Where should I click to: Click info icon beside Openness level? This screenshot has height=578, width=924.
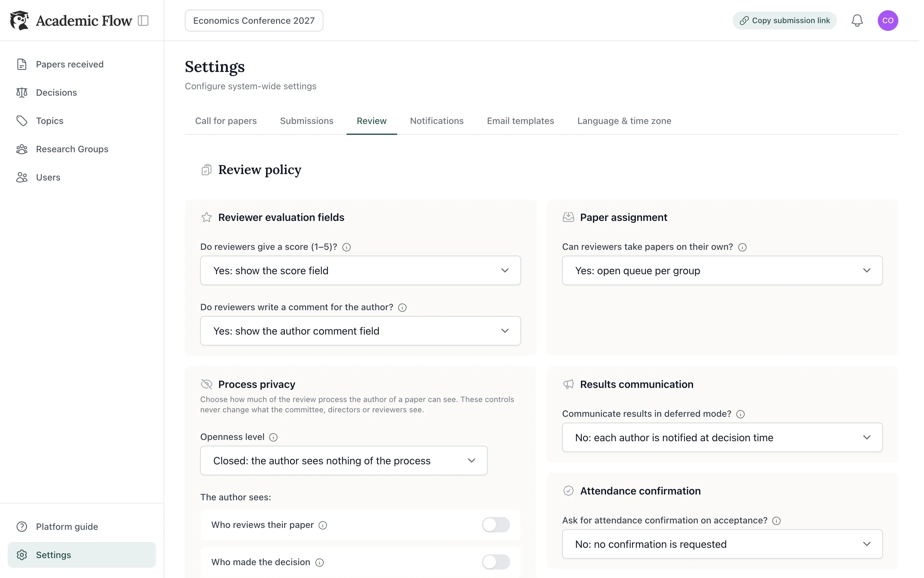pos(273,437)
